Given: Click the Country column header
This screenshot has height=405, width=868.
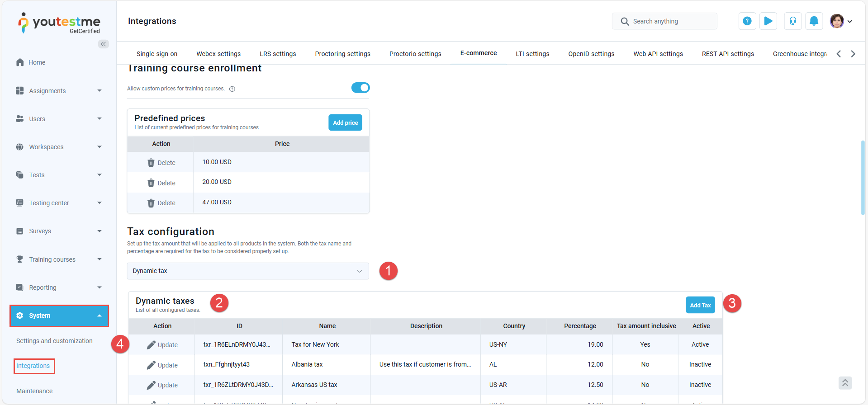Looking at the screenshot, I should (x=514, y=326).
